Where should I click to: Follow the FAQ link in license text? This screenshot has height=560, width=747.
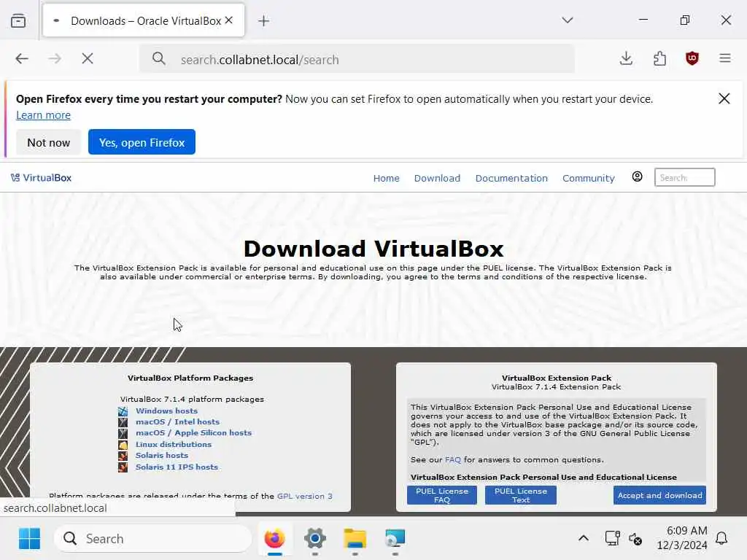coord(452,459)
